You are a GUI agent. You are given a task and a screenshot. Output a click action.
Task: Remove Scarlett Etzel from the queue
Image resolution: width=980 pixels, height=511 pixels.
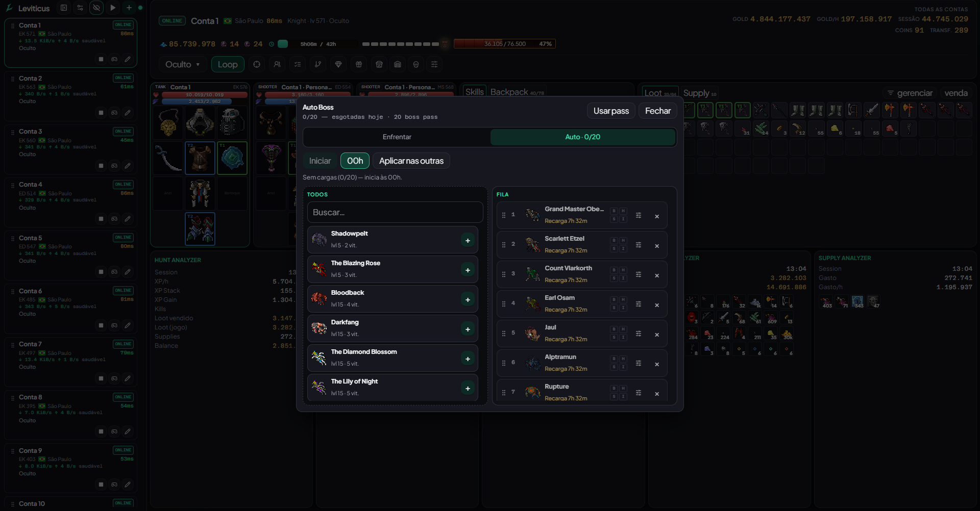click(657, 246)
